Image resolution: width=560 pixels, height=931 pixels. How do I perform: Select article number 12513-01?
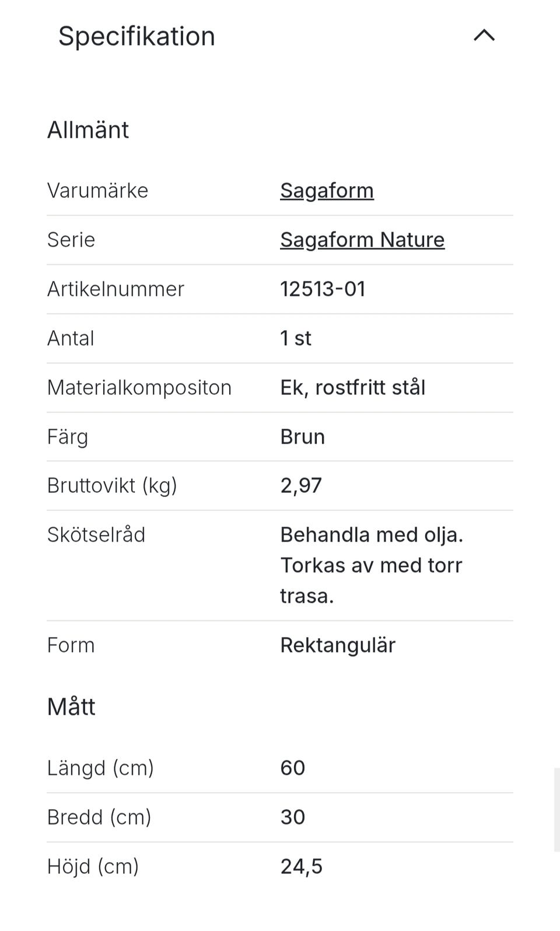[323, 289]
